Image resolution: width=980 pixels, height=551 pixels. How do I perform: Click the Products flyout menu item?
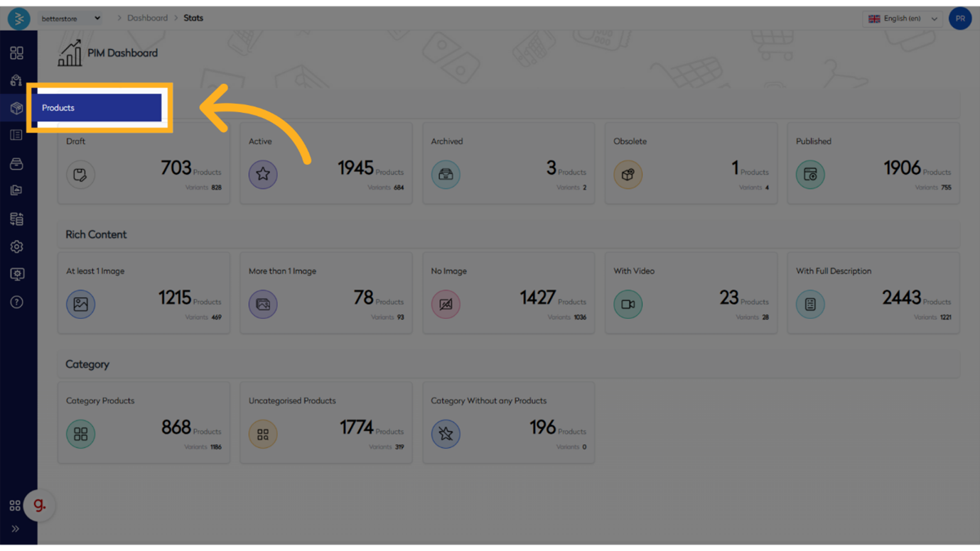tap(97, 108)
